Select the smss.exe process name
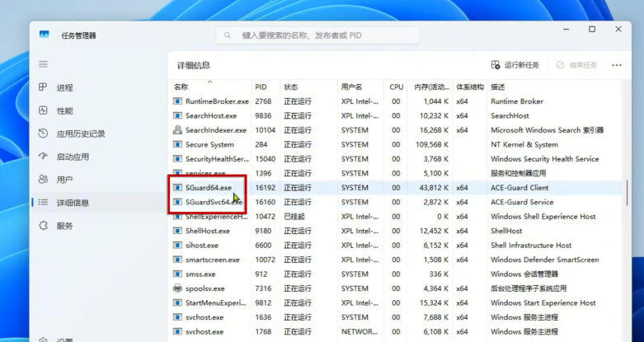 (x=200, y=274)
